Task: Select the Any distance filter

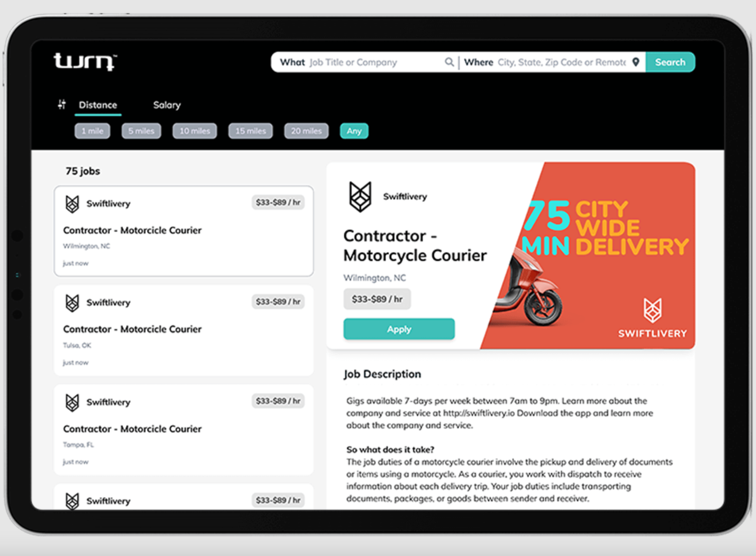Action: pos(354,131)
